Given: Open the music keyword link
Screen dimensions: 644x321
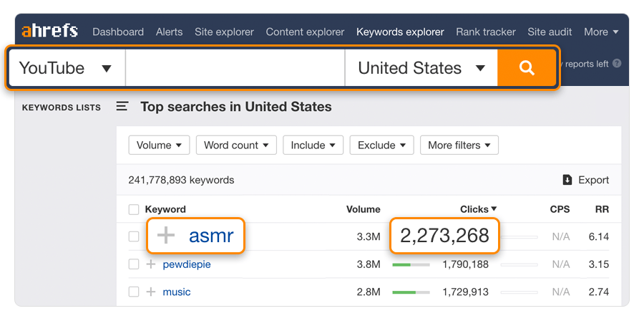Looking at the screenshot, I should [x=177, y=292].
